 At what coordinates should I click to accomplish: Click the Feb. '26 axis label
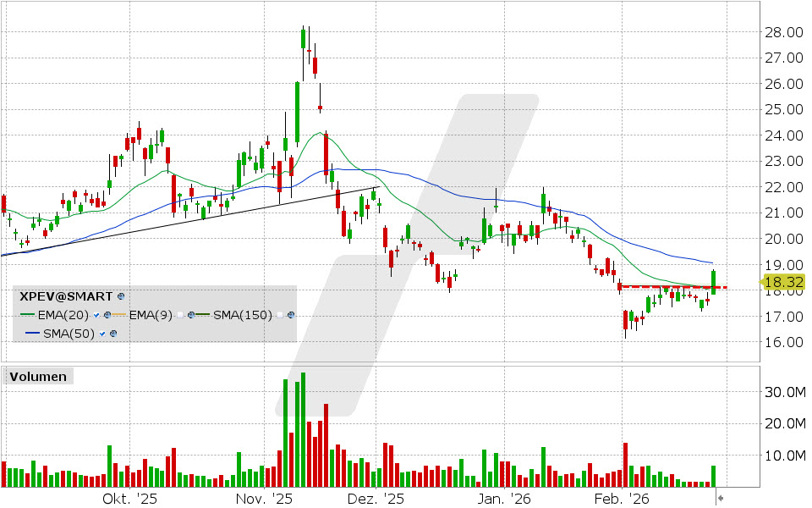tap(624, 500)
